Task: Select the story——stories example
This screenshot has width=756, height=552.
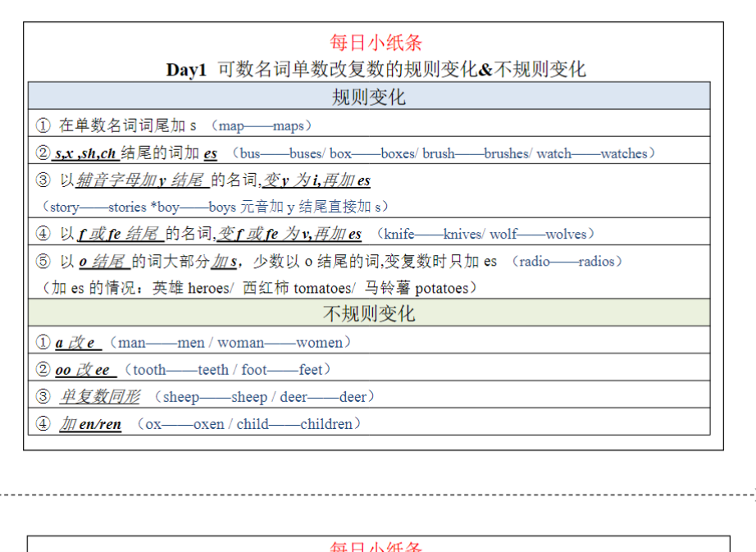Action: point(93,208)
